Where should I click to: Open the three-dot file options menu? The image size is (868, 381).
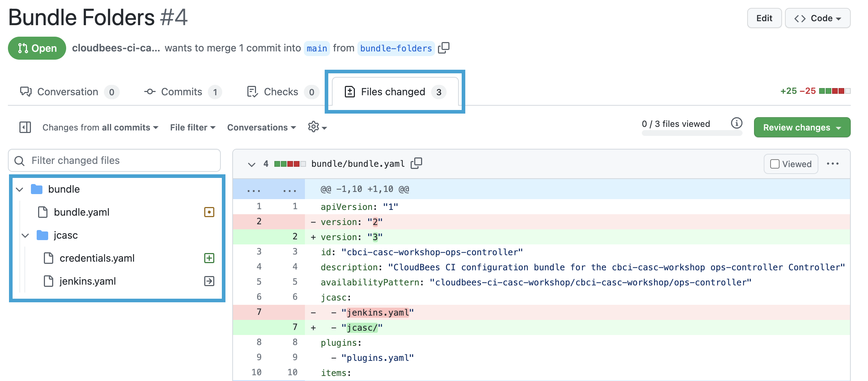[x=832, y=164]
